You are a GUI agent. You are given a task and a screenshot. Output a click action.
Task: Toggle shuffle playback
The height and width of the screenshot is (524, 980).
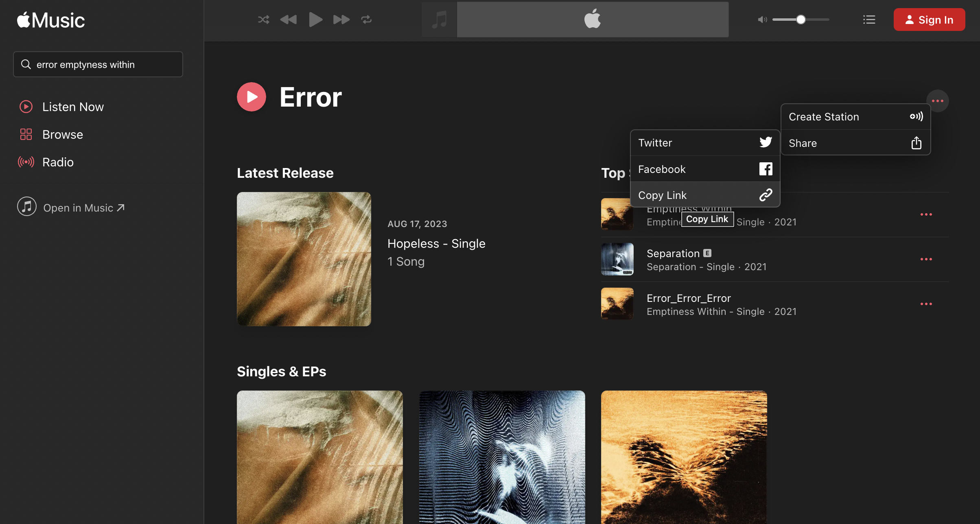pyautogui.click(x=263, y=20)
